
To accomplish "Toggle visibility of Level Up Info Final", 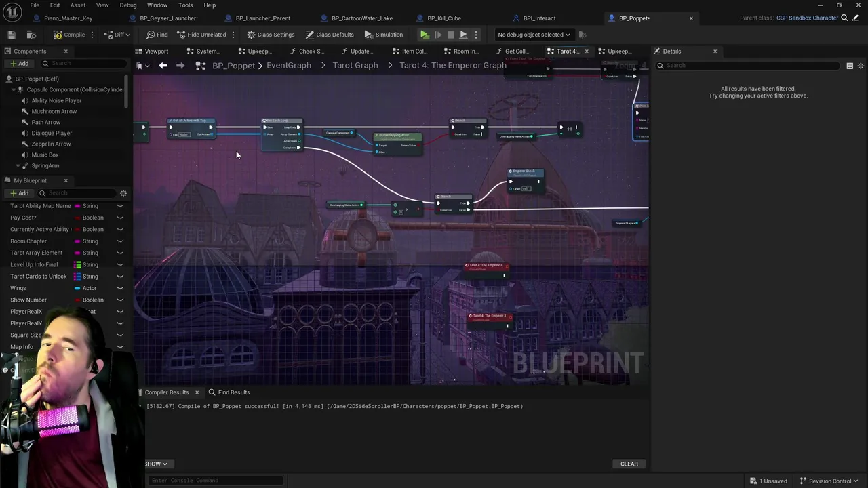I will coord(120,264).
